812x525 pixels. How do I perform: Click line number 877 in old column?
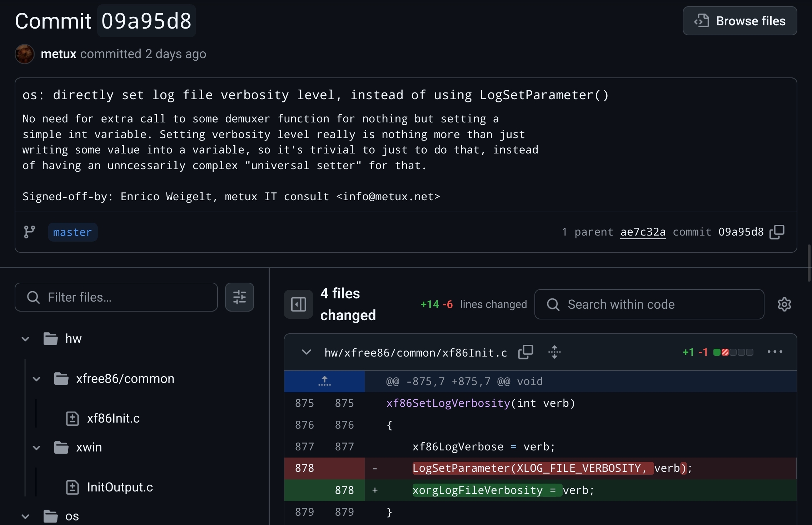(304, 447)
